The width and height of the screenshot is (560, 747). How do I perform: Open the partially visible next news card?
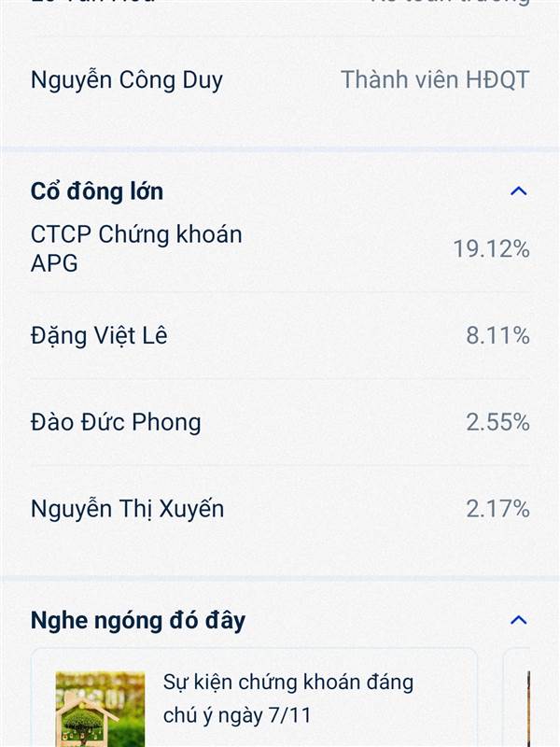(x=517, y=698)
